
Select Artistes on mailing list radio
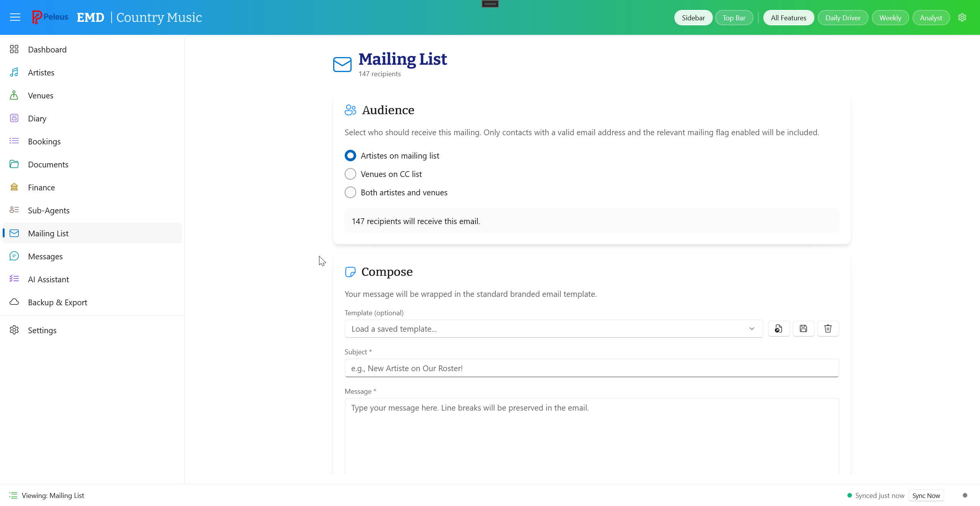[x=350, y=156]
